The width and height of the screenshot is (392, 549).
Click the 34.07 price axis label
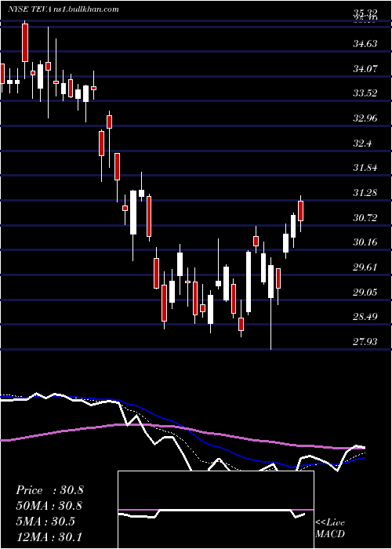(365, 69)
